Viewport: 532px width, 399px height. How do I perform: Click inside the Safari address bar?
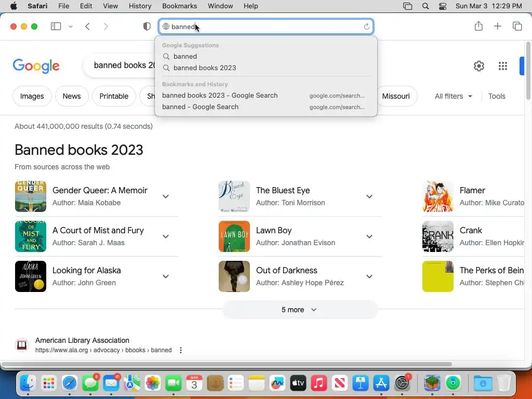pyautogui.click(x=266, y=26)
